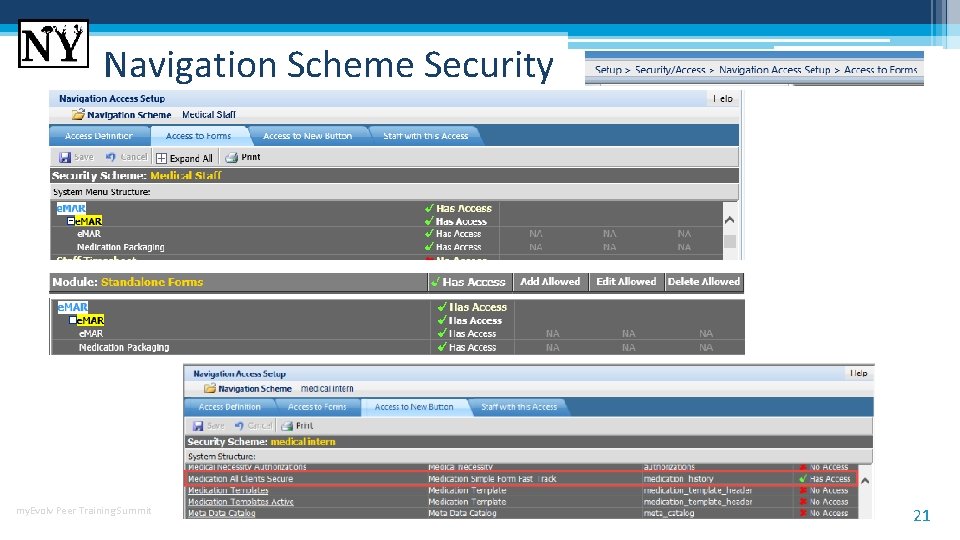
Task: Toggle No Access on Medication Templates Active row
Action: [x=823, y=501]
